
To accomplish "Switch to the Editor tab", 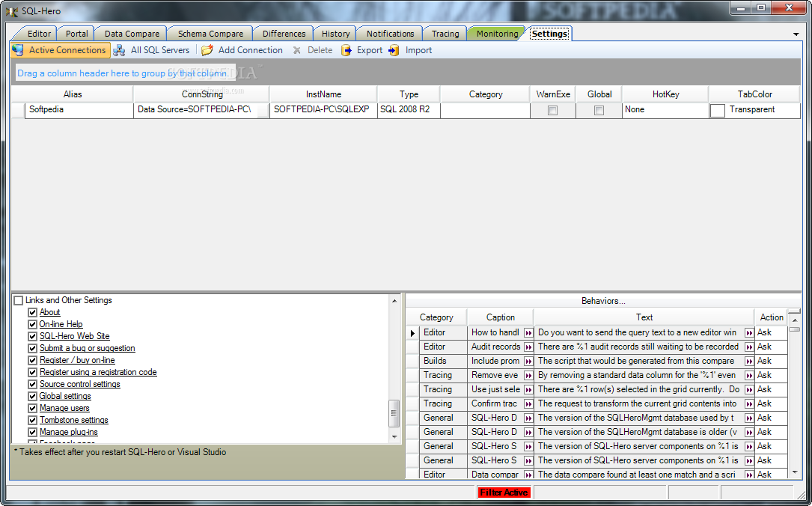I will [39, 34].
